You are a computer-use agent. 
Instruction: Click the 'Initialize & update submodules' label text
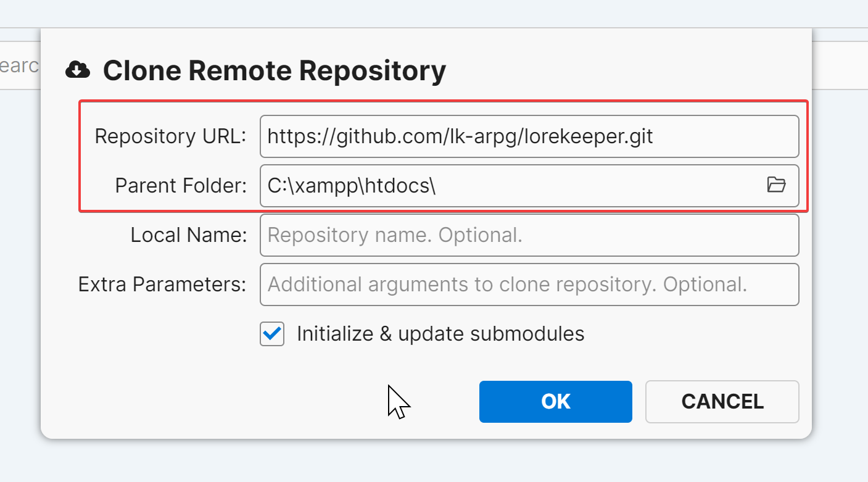click(440, 334)
